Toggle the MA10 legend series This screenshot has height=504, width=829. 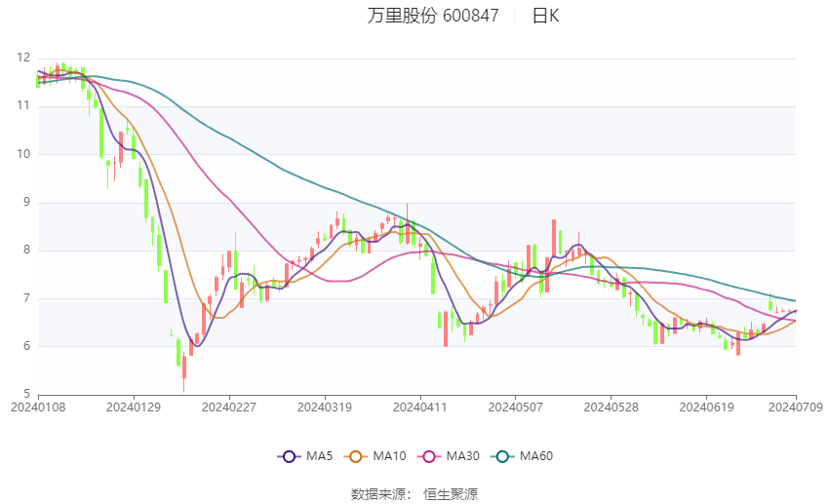(375, 456)
